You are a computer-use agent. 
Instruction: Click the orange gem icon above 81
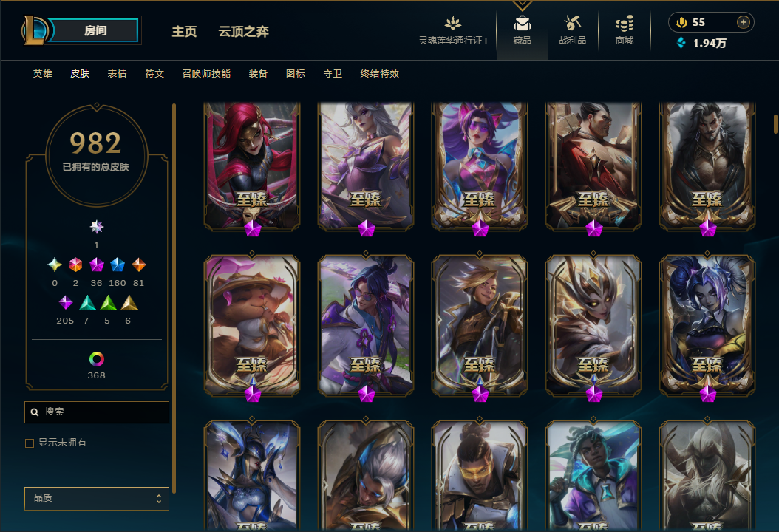click(139, 265)
